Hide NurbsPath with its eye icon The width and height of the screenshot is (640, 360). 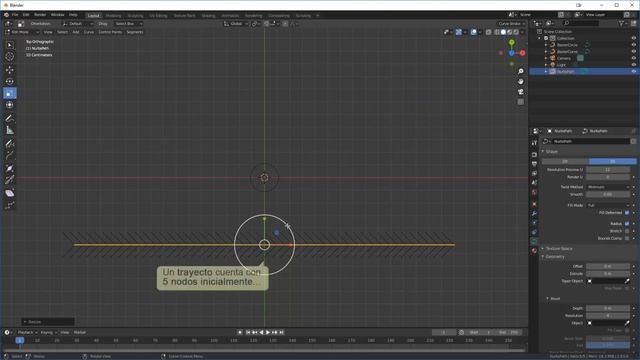pos(634,71)
